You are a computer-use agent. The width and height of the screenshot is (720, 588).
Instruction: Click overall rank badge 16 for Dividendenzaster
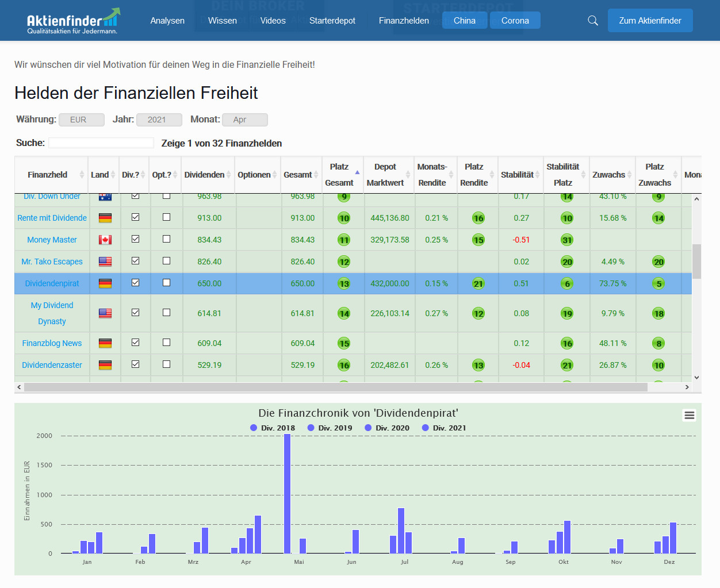(344, 365)
